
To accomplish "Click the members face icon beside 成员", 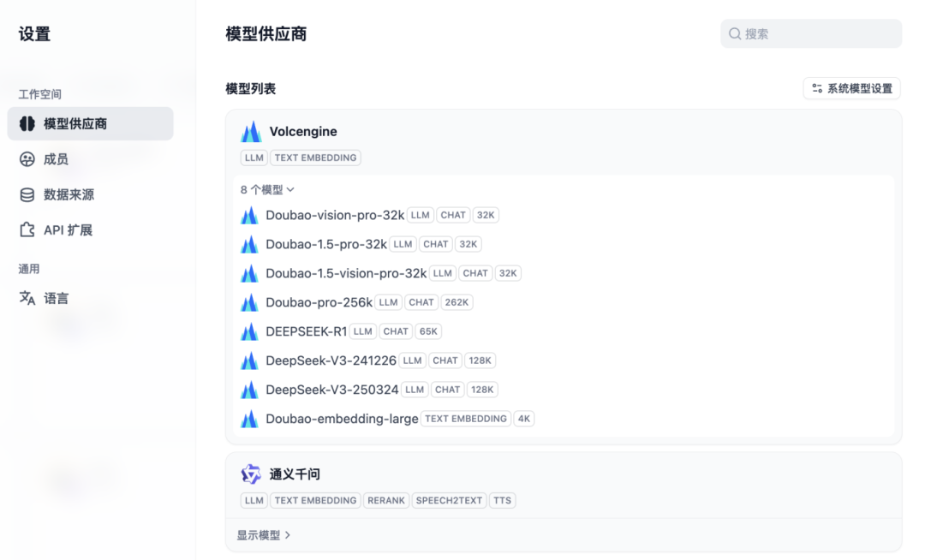I will (x=27, y=159).
